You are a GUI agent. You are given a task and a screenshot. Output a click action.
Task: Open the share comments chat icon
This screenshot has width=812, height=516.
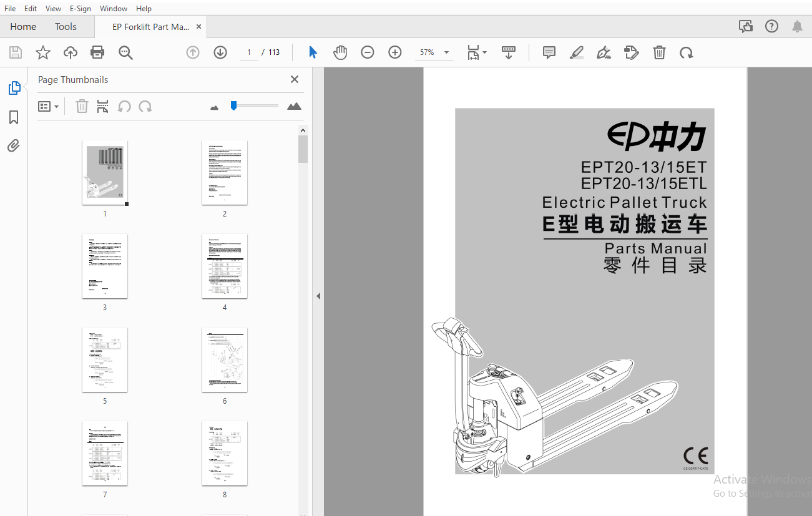(745, 26)
